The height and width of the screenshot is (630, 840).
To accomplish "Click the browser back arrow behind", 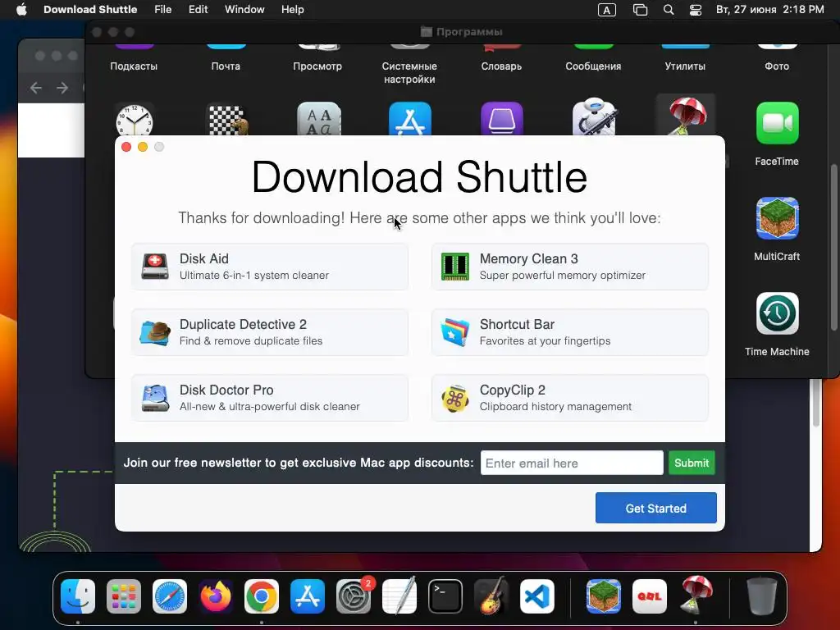I will tap(36, 87).
